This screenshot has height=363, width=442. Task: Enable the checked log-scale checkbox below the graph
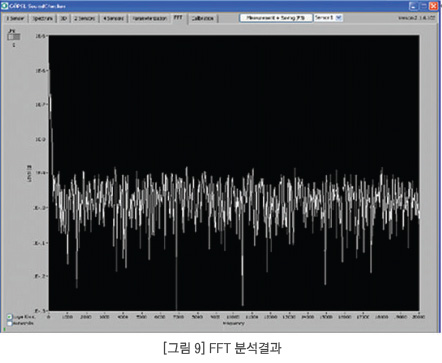point(10,317)
